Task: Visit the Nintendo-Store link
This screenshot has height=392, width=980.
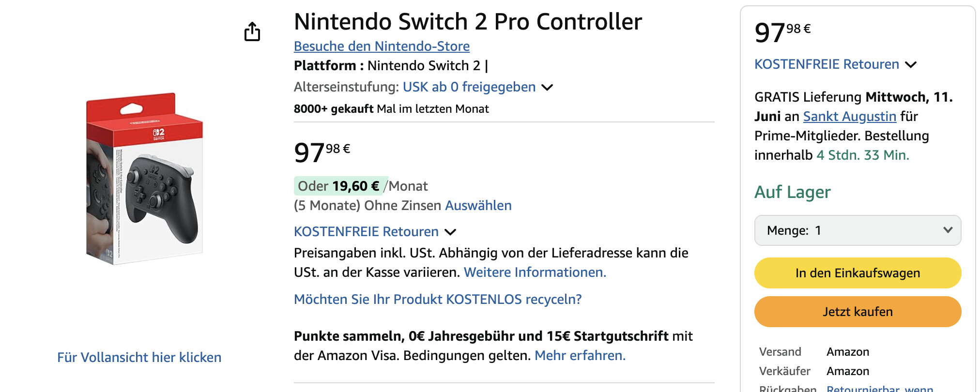Action: pyautogui.click(x=382, y=46)
